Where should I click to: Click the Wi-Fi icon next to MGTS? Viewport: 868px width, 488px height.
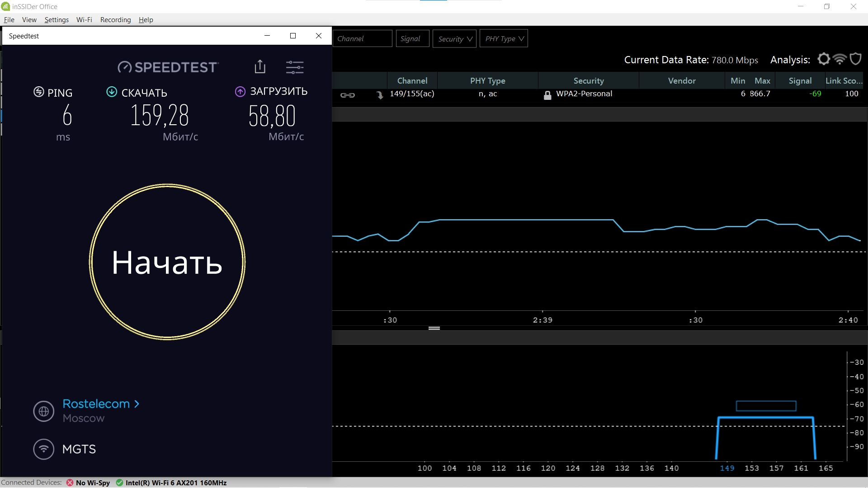coord(44,449)
